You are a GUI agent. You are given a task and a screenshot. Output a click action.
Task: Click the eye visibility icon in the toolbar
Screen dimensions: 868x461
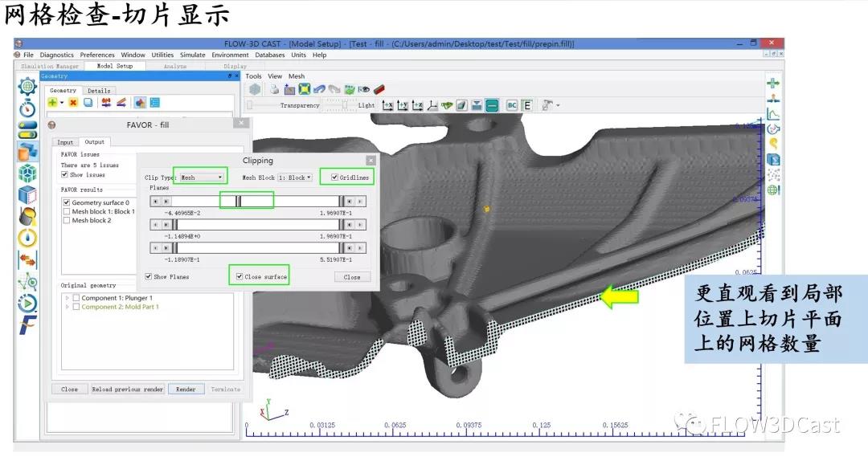point(364,89)
